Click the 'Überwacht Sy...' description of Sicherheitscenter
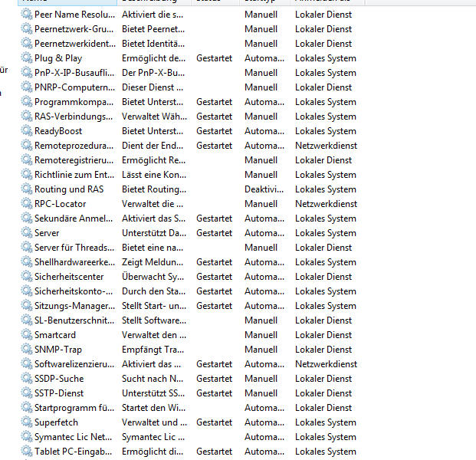The width and height of the screenshot is (476, 460). click(x=153, y=277)
